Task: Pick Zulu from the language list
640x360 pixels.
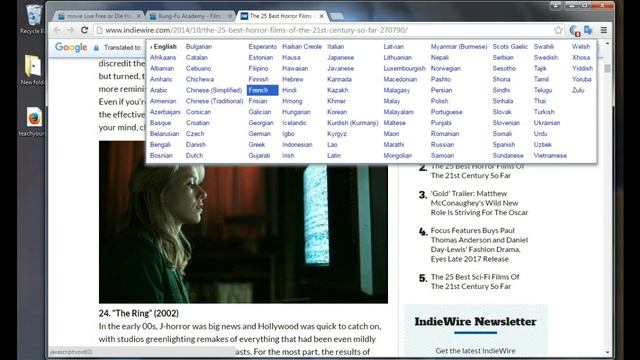Action: click(578, 90)
